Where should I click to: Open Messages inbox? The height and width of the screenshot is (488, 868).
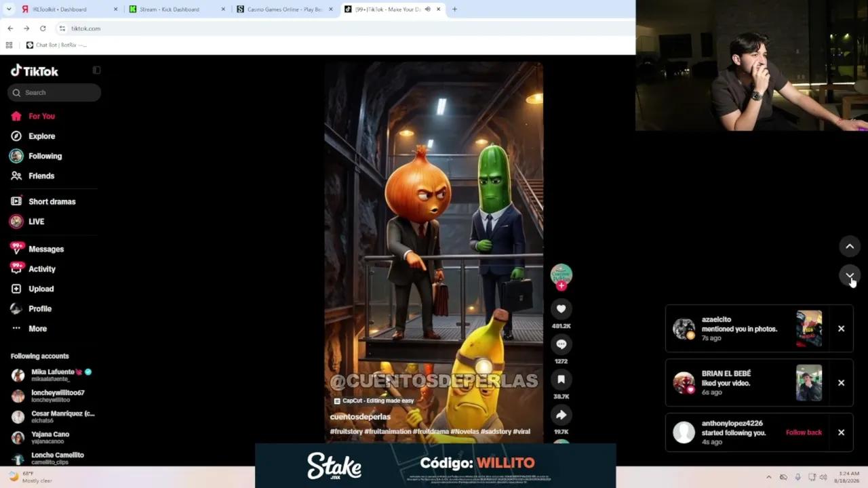click(37, 249)
